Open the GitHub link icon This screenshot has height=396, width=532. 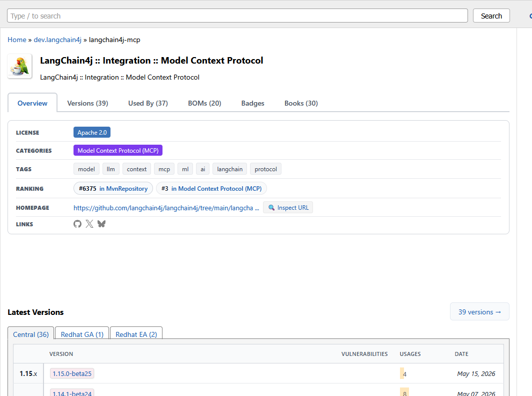pos(77,224)
